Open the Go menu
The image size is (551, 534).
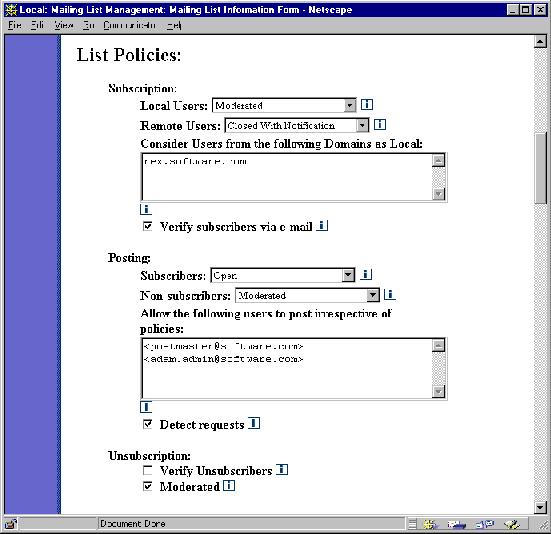coord(89,25)
